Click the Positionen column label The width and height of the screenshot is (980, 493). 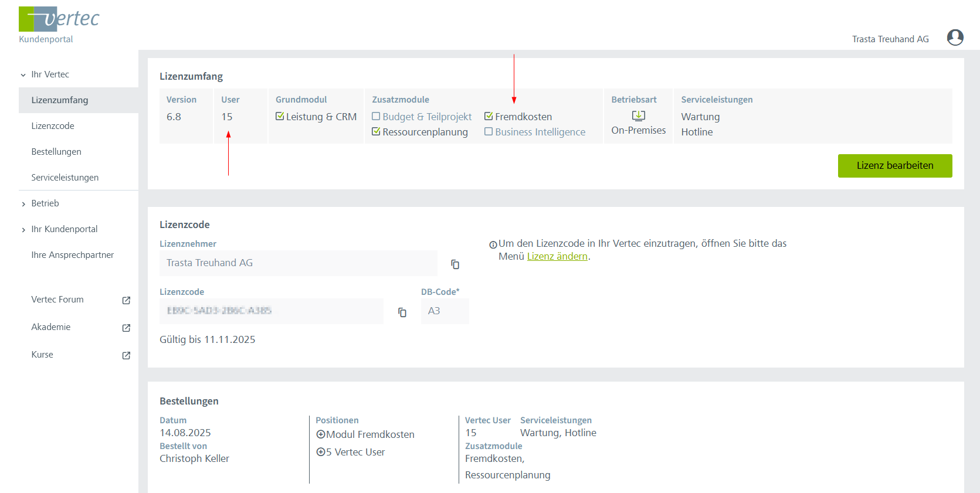[x=337, y=420]
